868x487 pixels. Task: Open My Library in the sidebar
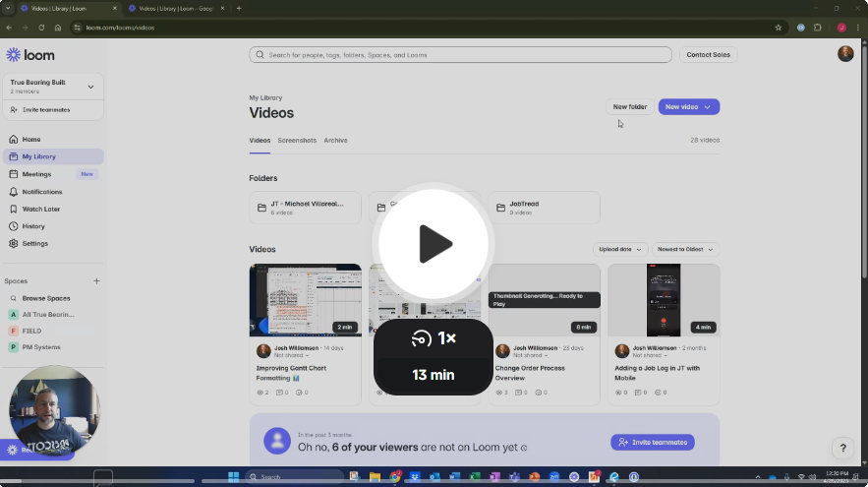point(53,156)
